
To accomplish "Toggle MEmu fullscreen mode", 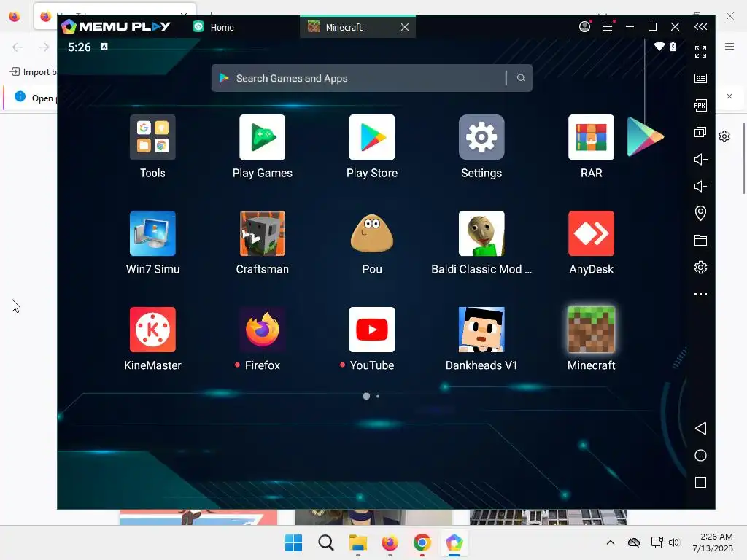I will coord(700,52).
